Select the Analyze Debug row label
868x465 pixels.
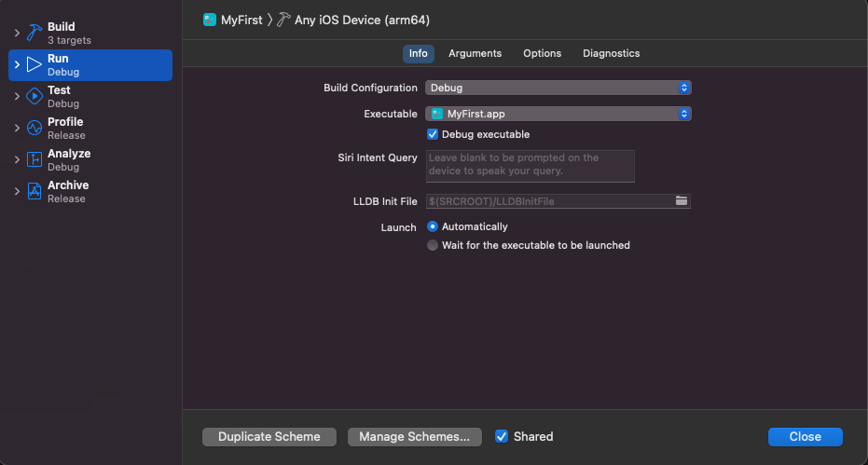pyautogui.click(x=69, y=159)
